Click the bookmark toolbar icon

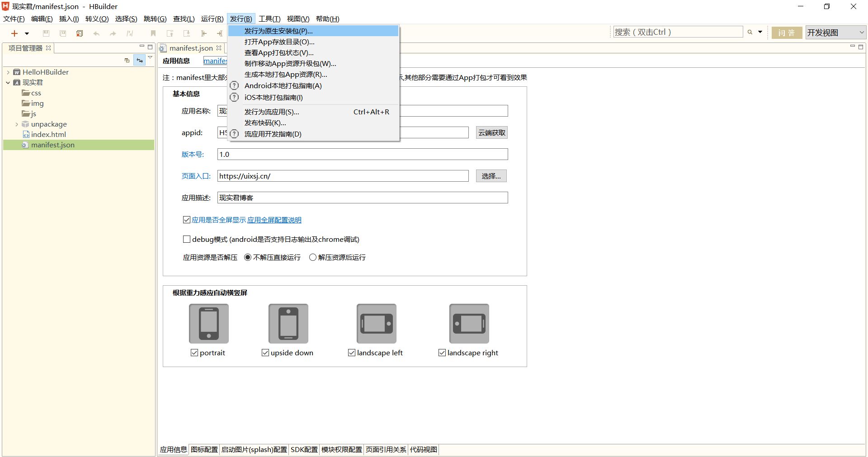coord(153,33)
